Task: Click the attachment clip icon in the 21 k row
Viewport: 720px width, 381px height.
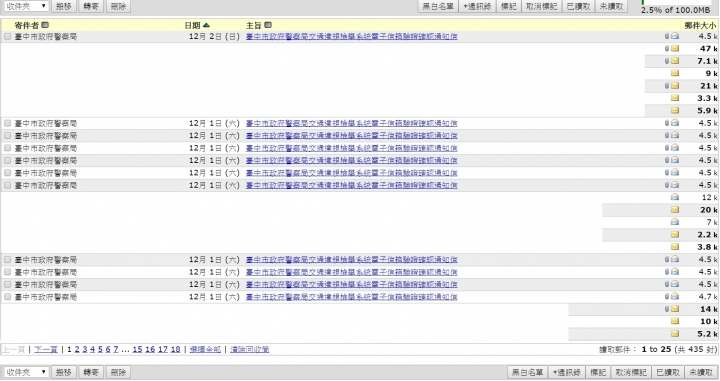Action: tap(667, 85)
